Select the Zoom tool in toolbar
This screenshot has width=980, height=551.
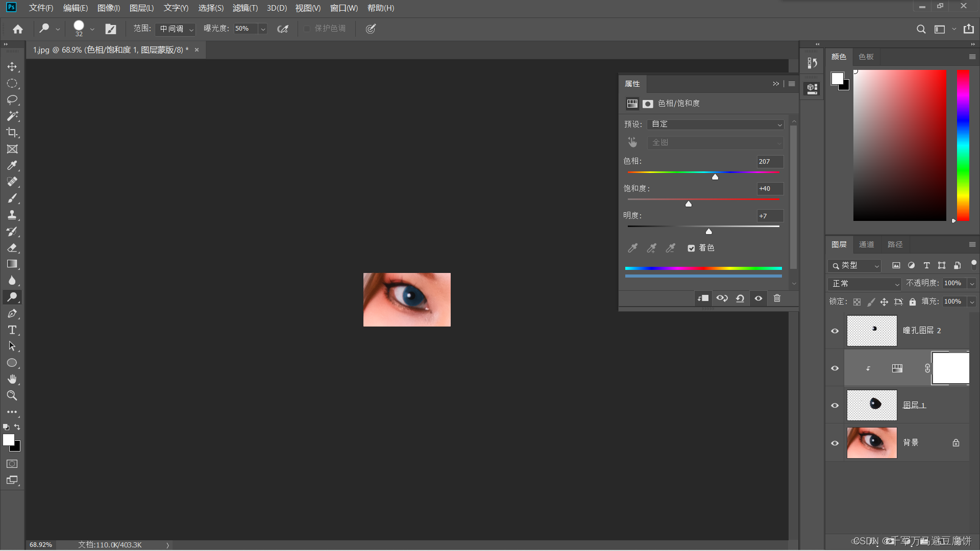tap(12, 395)
